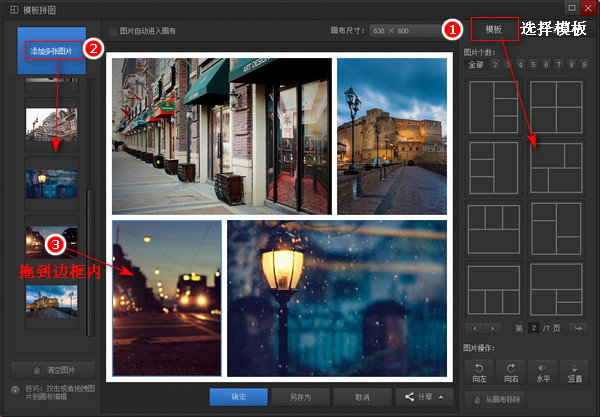This screenshot has width=600, height=417.
Task: Select the blurred night traffic cell on canvas
Action: [x=167, y=298]
